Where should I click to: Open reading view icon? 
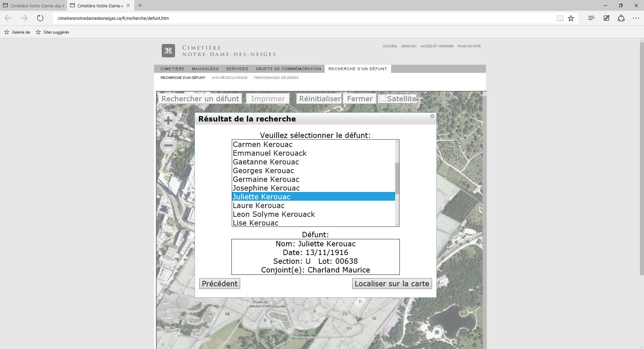point(560,18)
